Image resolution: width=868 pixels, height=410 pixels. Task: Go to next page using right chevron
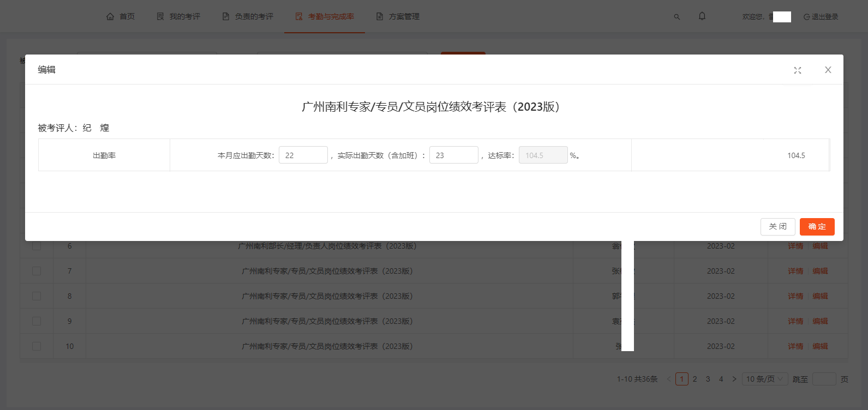tap(734, 379)
